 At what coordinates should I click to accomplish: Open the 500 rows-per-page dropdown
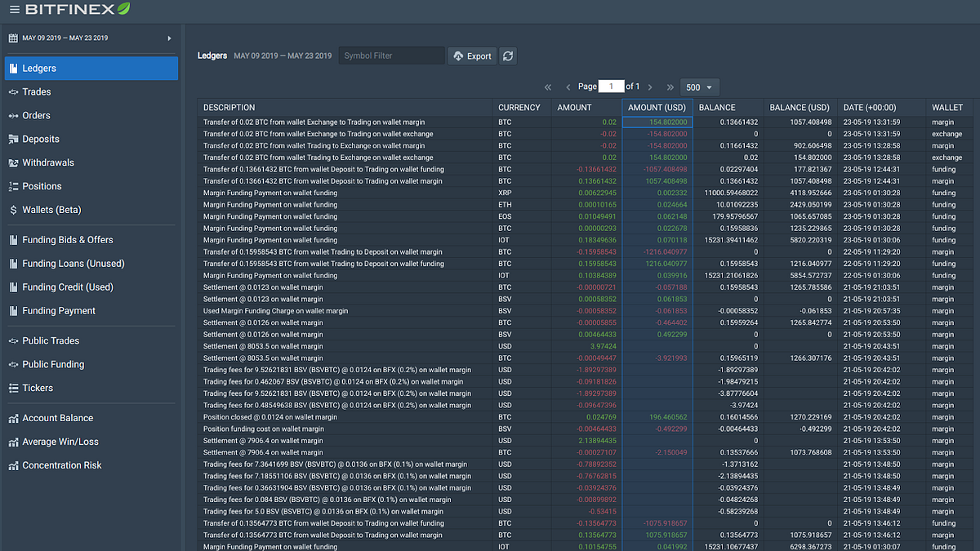tap(699, 87)
